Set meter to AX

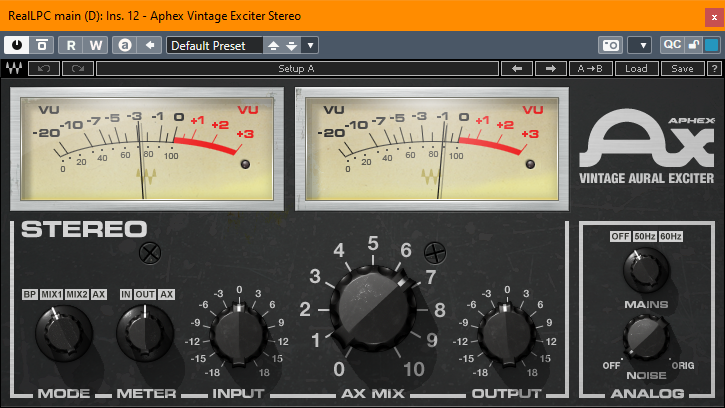coord(166,294)
